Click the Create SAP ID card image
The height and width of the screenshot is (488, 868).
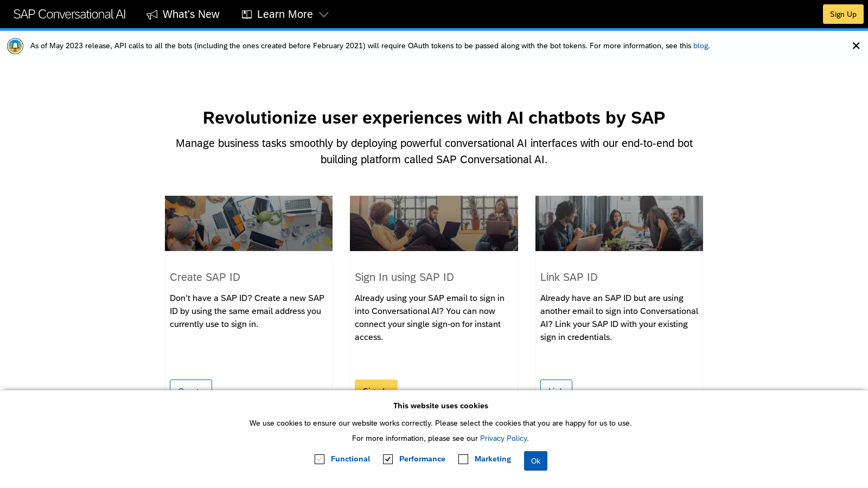[248, 223]
